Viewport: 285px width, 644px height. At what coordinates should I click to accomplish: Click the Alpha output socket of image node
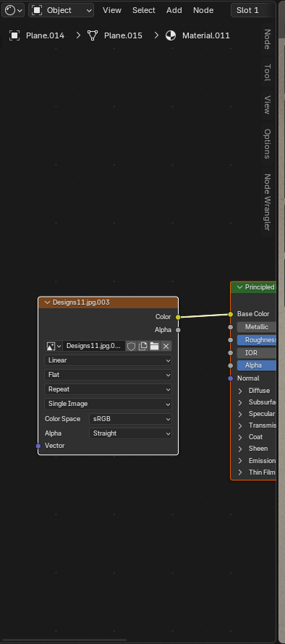coord(178,330)
